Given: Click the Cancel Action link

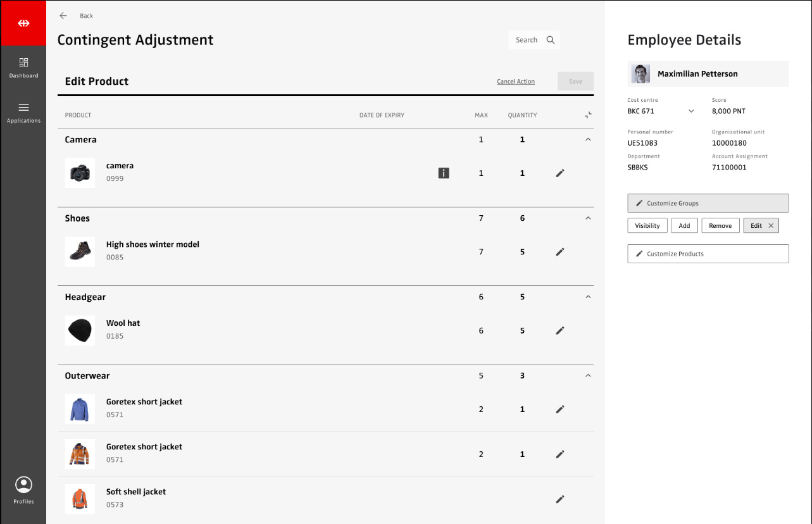Looking at the screenshot, I should coord(515,82).
